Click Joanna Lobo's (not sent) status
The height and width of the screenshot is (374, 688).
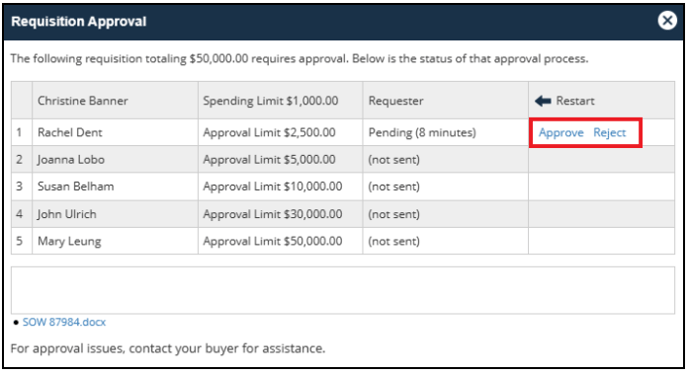pyautogui.click(x=394, y=160)
